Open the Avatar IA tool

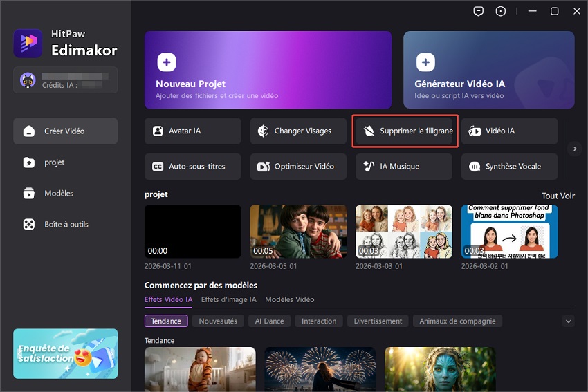click(x=192, y=131)
